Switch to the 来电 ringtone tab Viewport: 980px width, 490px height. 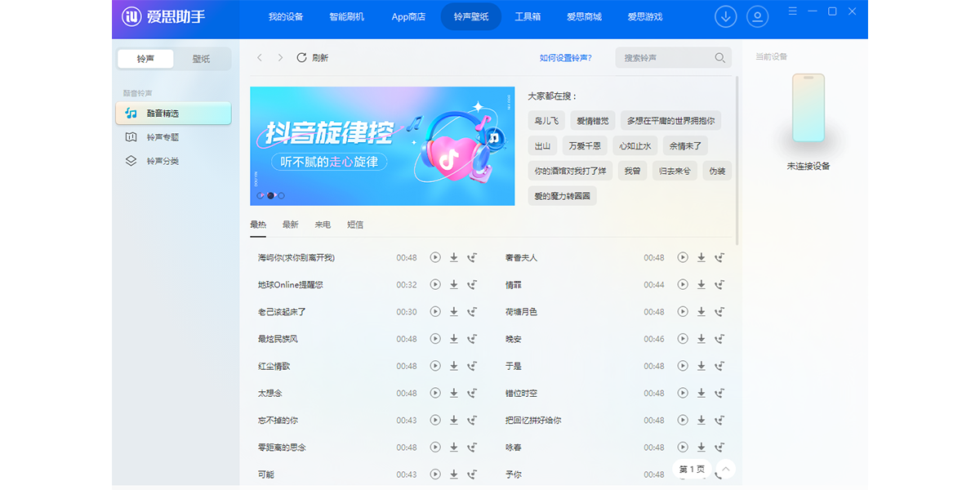(323, 225)
